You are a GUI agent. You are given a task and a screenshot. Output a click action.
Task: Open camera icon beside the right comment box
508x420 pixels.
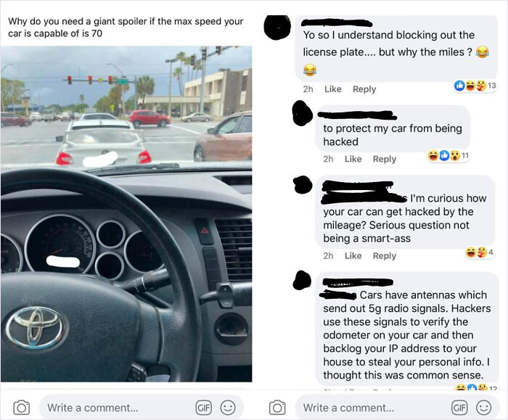point(277,408)
